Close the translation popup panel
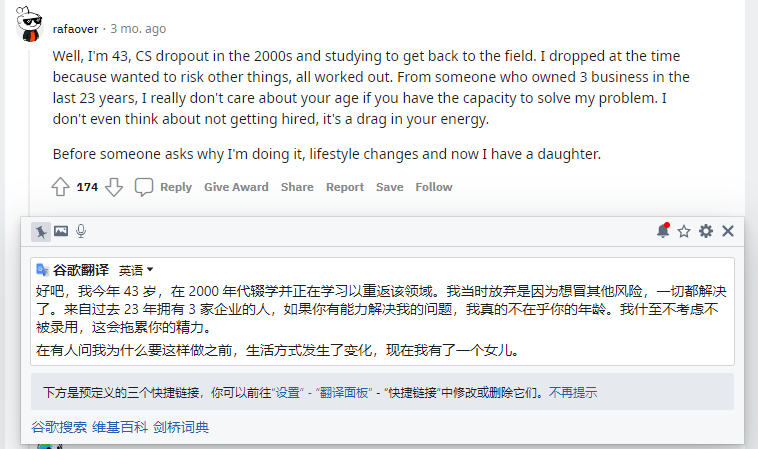The height and width of the screenshot is (449, 758). pyautogui.click(x=728, y=231)
